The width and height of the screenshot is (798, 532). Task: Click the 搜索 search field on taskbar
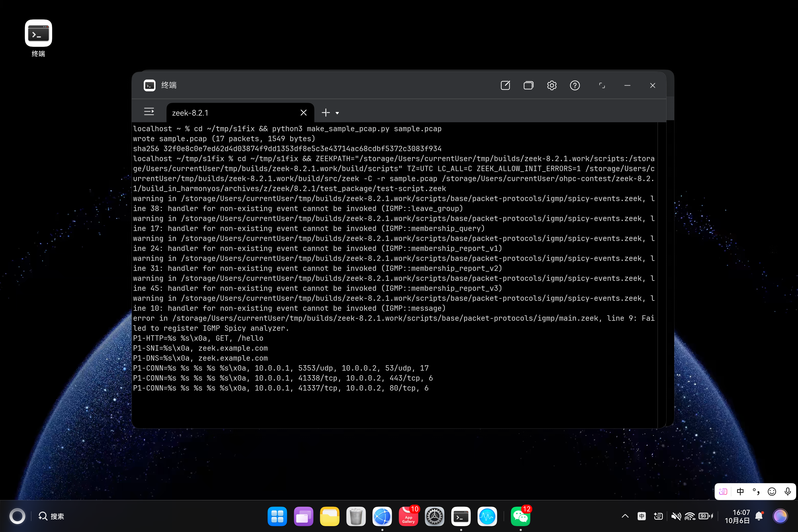tap(51, 516)
